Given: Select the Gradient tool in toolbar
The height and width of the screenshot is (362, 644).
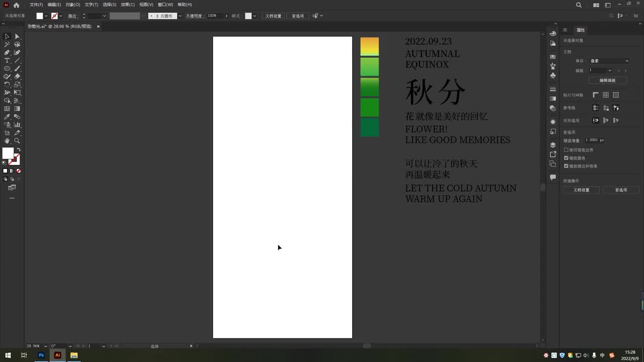Looking at the screenshot, I should click(x=17, y=109).
